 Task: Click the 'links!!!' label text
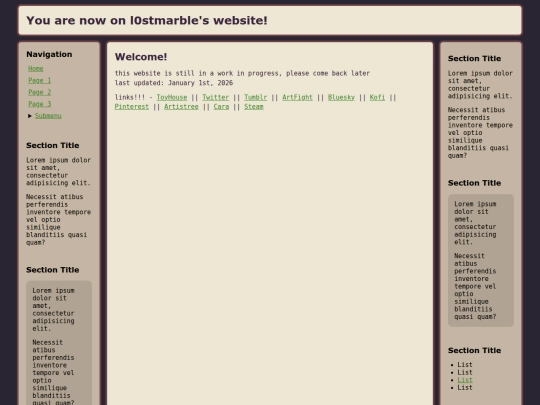point(130,97)
